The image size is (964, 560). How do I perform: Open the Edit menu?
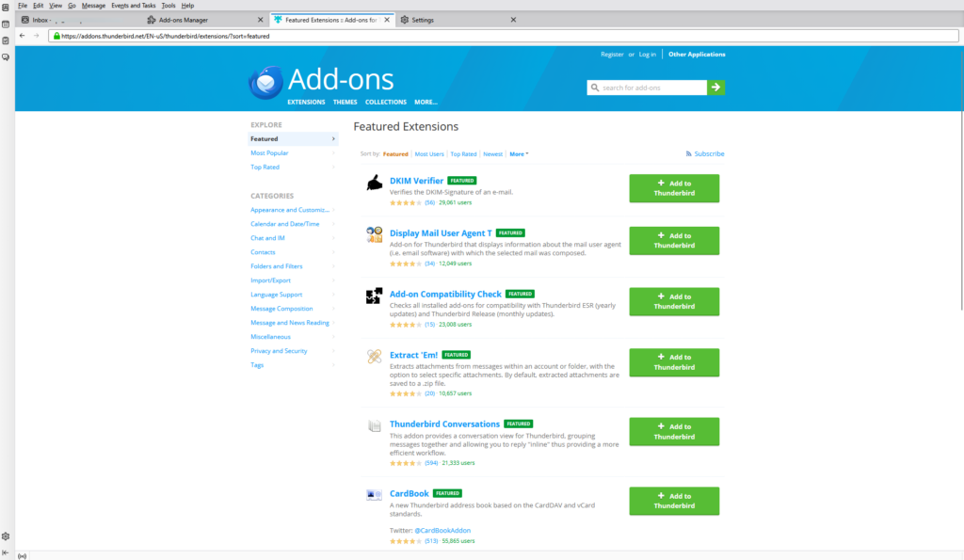click(x=38, y=6)
